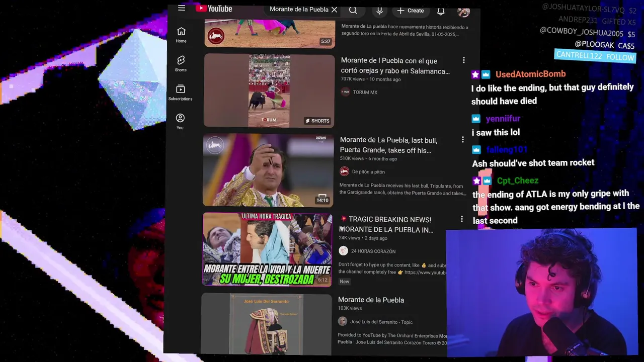Open the YouTube hamburger guide menu
The height and width of the screenshot is (362, 644).
point(182,8)
